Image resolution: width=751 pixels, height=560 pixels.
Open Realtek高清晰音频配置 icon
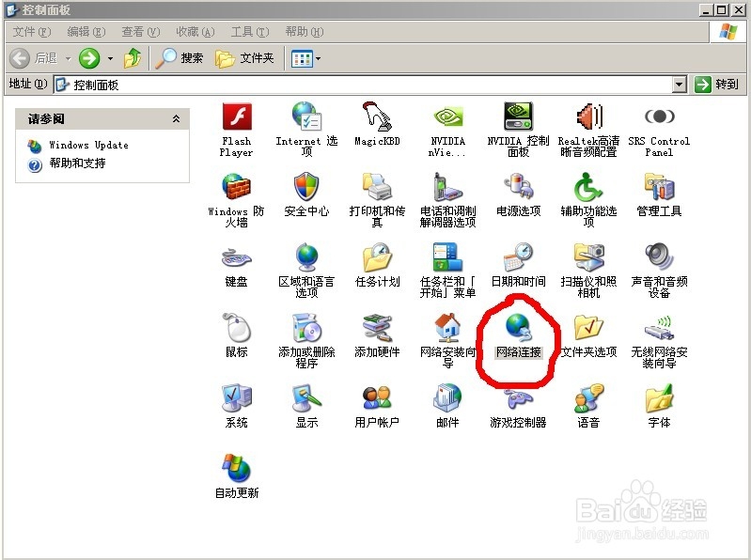(x=588, y=117)
